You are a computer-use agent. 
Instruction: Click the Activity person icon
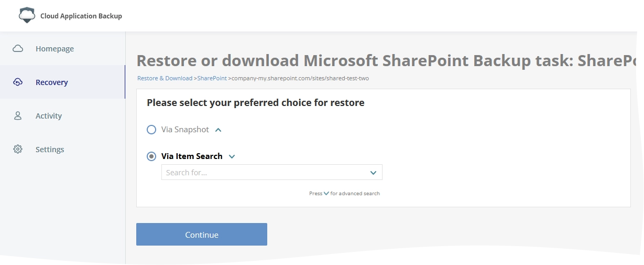coord(18,116)
